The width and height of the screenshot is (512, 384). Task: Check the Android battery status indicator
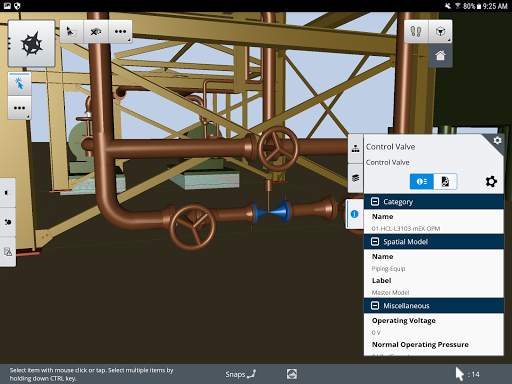pyautogui.click(x=472, y=6)
